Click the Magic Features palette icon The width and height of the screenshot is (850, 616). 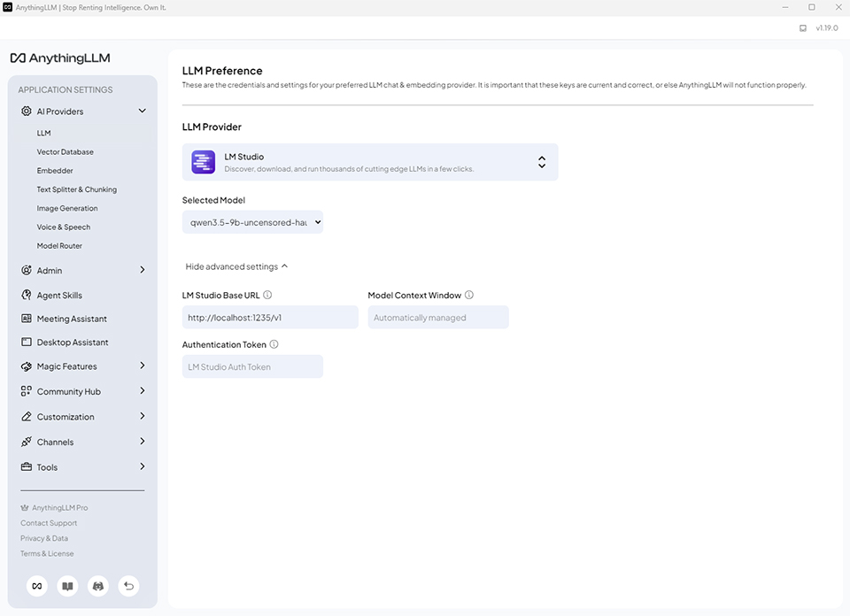point(26,366)
